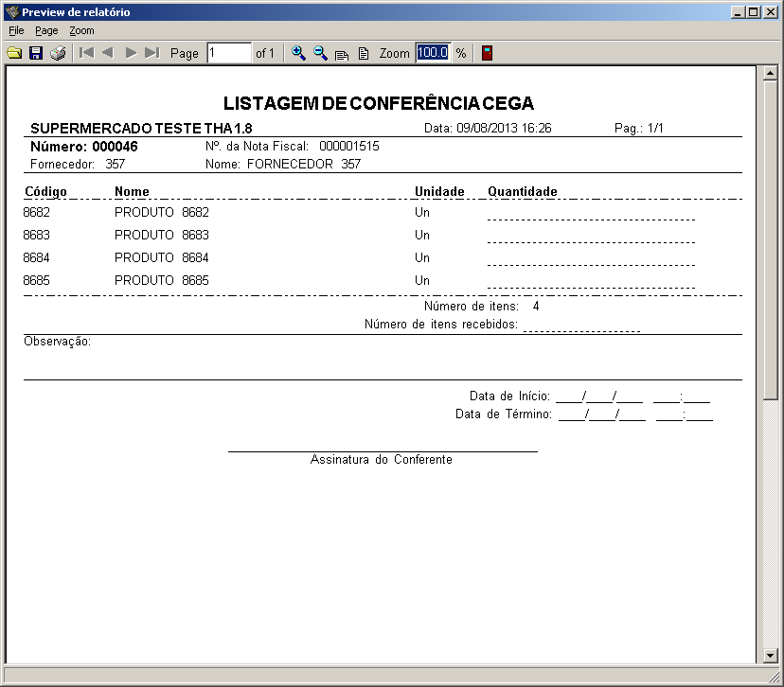Advance to the next page arrow
Viewport: 784px width, 687px height.
tap(131, 53)
